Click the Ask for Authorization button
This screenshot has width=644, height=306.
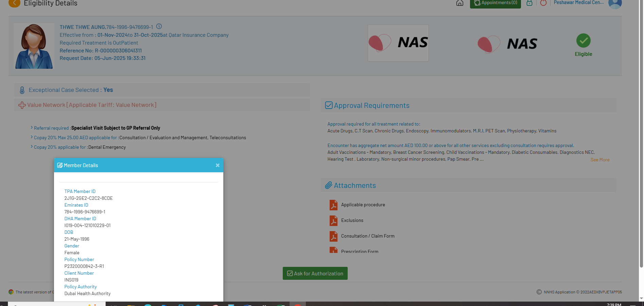click(315, 273)
